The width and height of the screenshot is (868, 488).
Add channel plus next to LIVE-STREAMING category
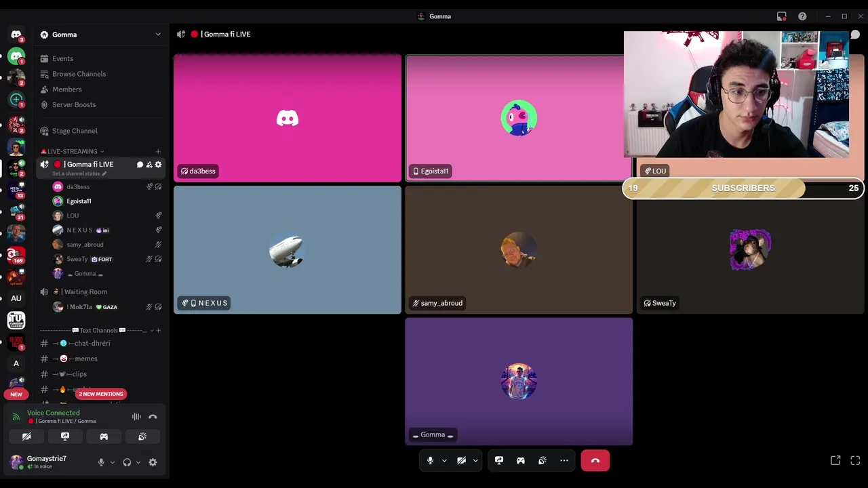[x=158, y=151]
